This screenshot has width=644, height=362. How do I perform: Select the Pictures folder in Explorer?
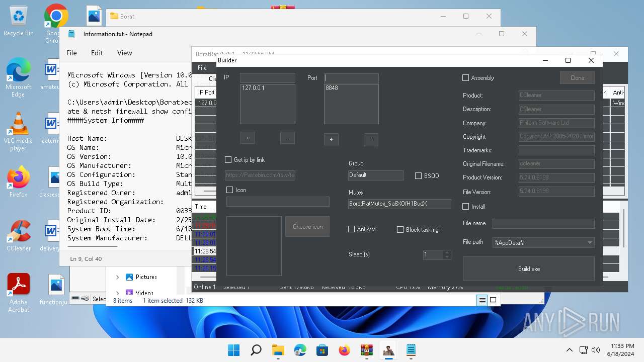146,277
